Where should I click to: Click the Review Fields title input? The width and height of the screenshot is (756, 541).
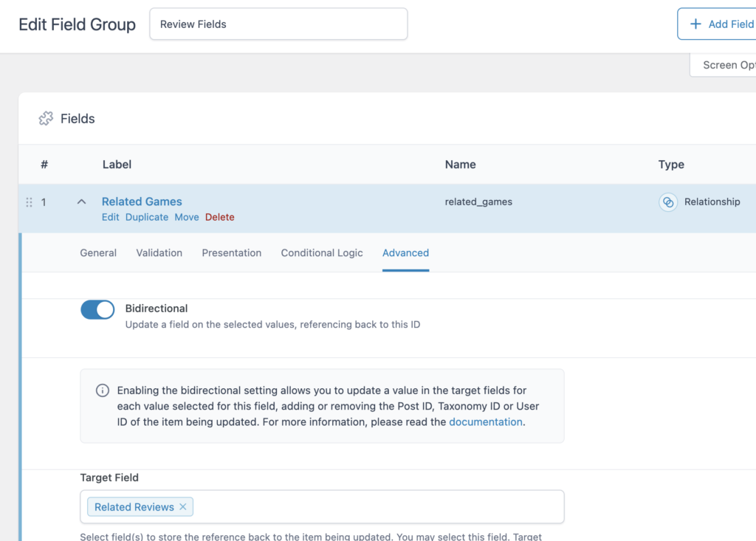click(x=278, y=24)
